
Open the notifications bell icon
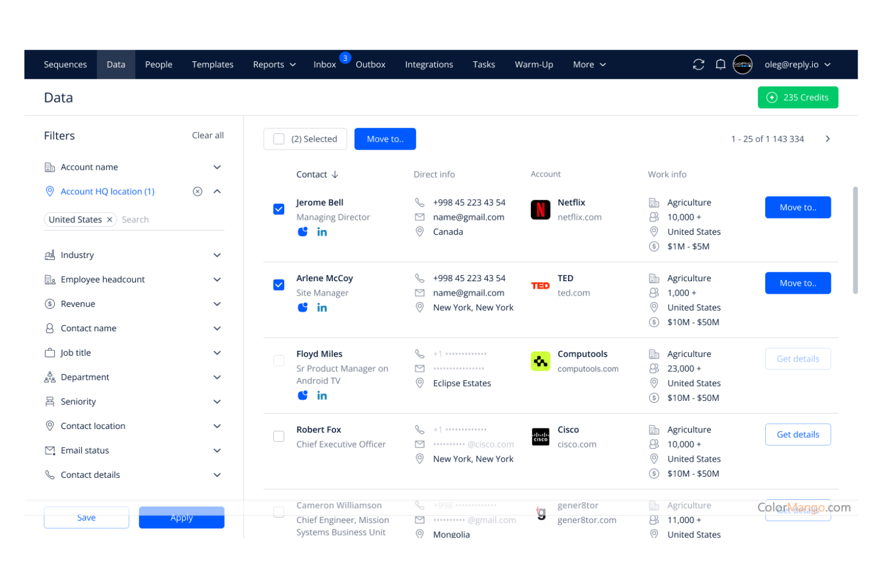(720, 64)
